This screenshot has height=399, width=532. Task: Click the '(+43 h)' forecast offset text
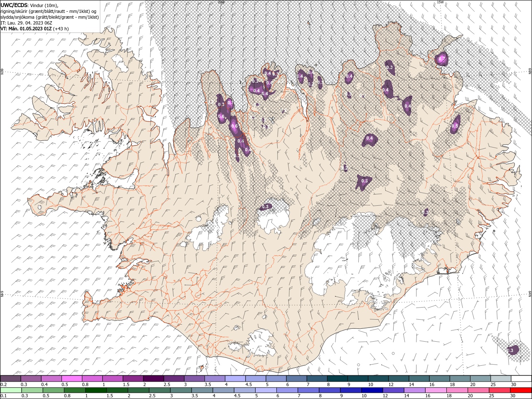click(61, 29)
